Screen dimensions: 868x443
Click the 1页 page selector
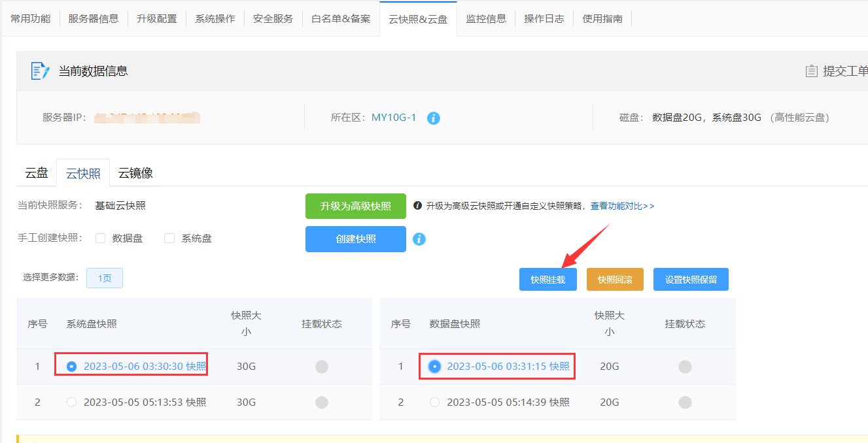[105, 278]
